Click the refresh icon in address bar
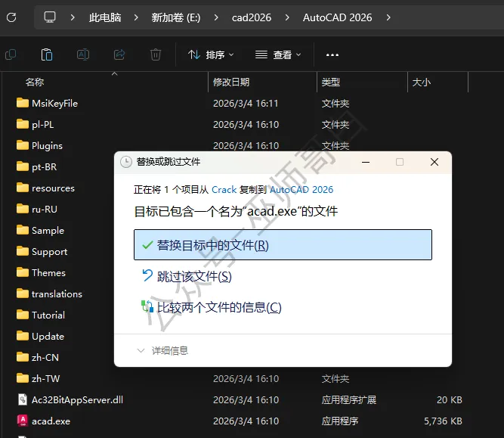The width and height of the screenshot is (504, 438). coord(11,17)
